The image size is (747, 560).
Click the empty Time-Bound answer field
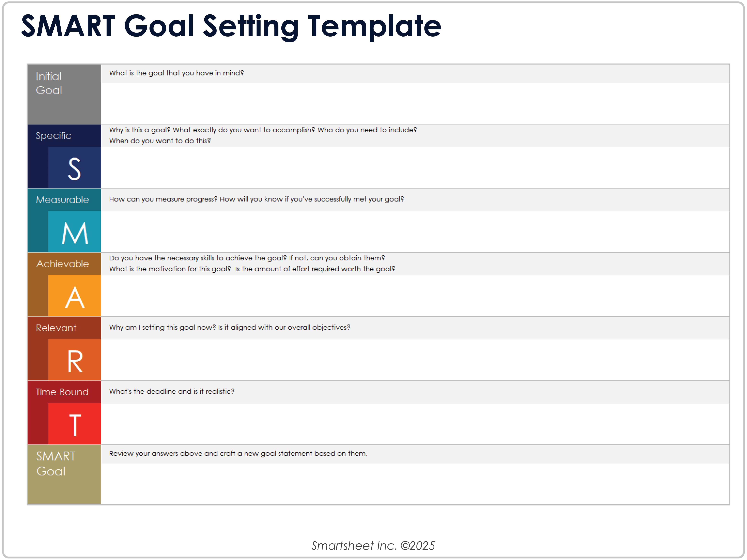(x=415, y=424)
